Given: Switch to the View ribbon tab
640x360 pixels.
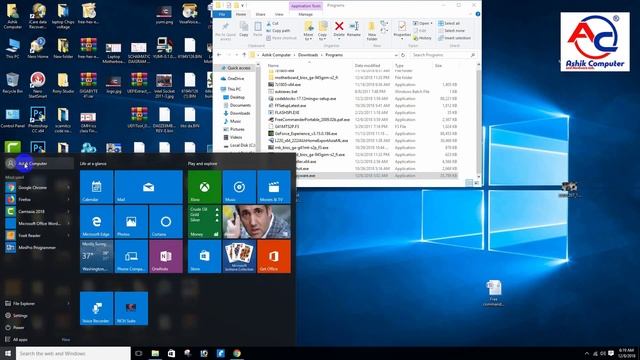Looking at the screenshot, I should 279,14.
